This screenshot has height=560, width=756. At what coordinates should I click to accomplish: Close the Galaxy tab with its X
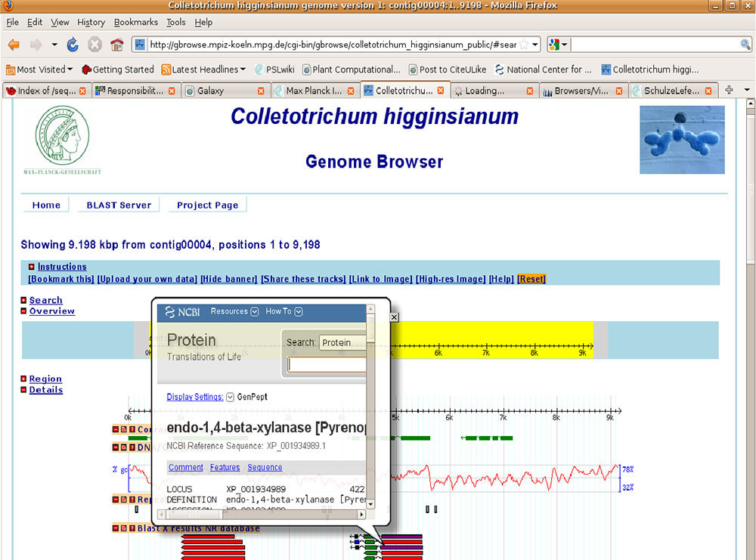pyautogui.click(x=261, y=91)
